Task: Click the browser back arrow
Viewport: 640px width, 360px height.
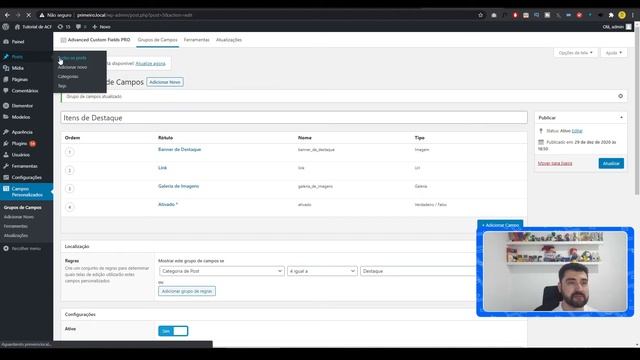Action: tap(7, 15)
